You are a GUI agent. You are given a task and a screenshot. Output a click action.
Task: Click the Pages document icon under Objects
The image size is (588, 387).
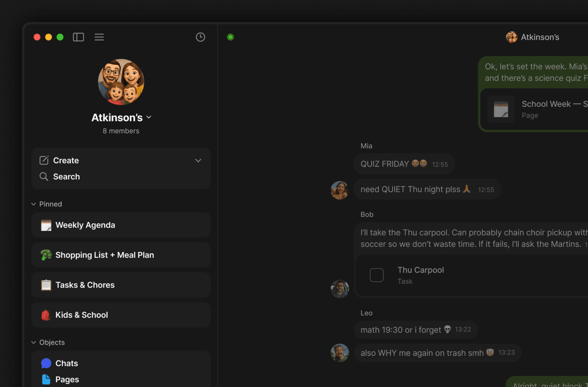(46, 379)
